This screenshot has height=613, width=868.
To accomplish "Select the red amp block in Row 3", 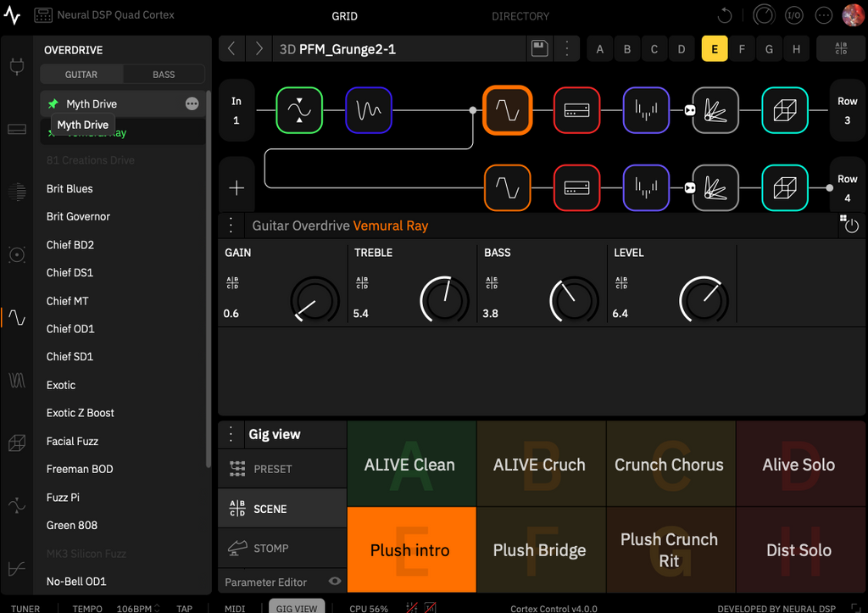I will [x=576, y=110].
